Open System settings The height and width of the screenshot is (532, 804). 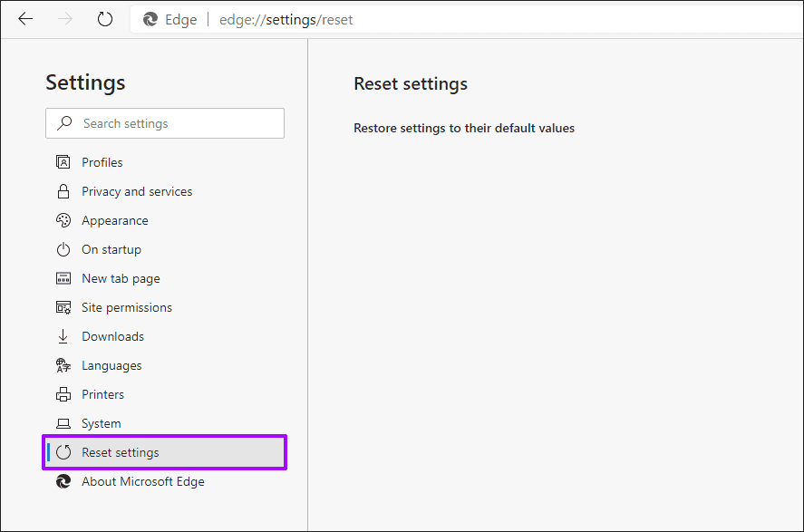(101, 424)
